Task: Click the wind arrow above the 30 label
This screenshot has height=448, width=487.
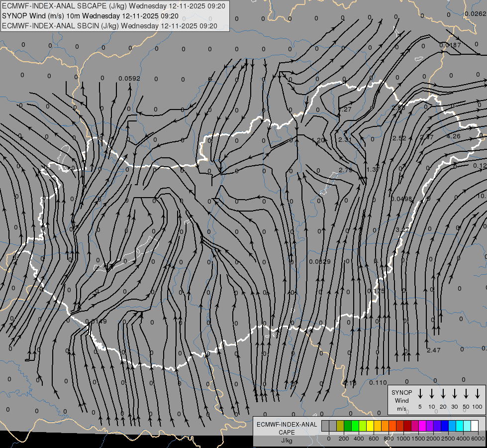Action: (454, 394)
